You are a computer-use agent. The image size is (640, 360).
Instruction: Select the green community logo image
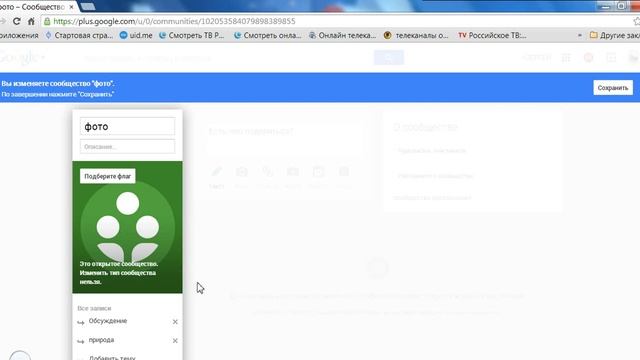click(127, 227)
